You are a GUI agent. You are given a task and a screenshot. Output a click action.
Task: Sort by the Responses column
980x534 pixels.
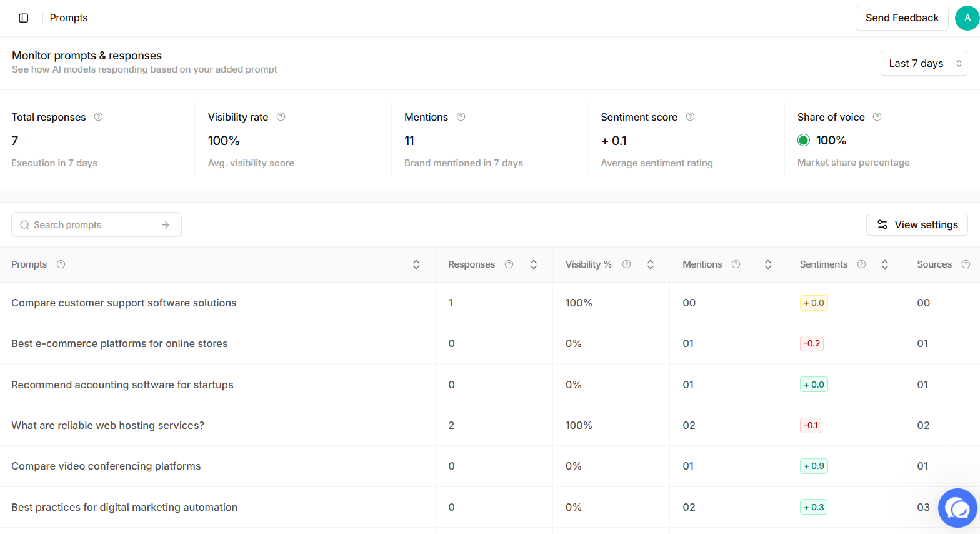534,264
